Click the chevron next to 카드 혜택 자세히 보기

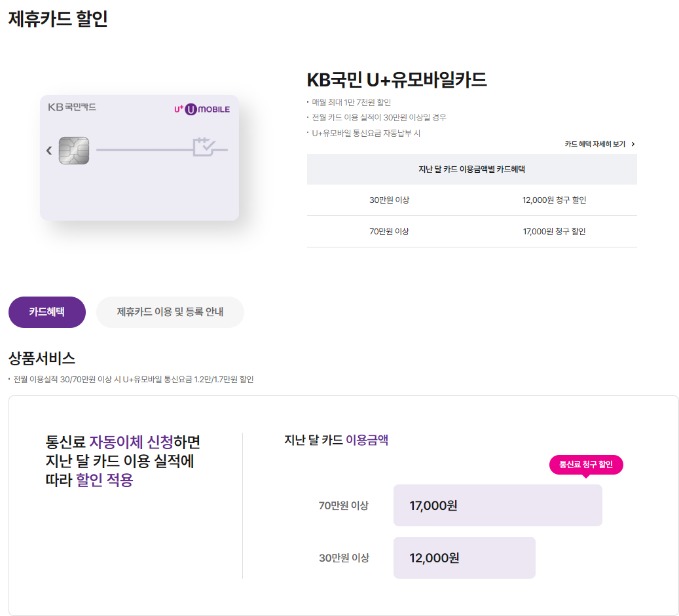tap(633, 144)
